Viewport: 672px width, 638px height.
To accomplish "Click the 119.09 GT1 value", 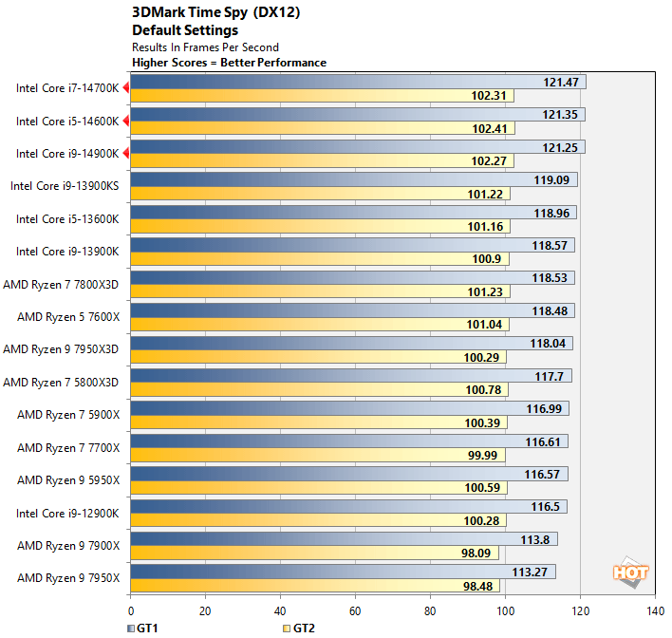I will coord(551,179).
